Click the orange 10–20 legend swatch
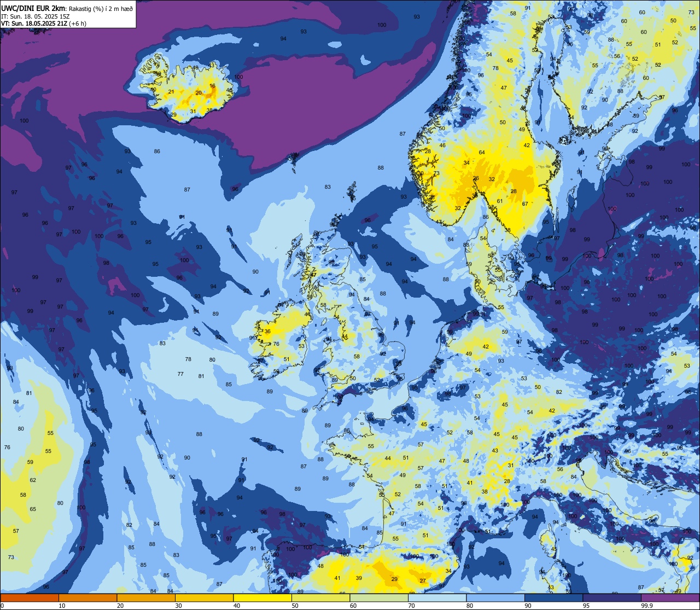The image size is (700, 610). (x=87, y=598)
